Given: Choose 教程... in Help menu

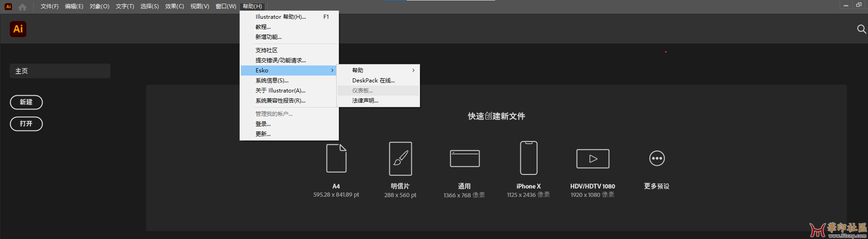Looking at the screenshot, I should click(x=289, y=27).
